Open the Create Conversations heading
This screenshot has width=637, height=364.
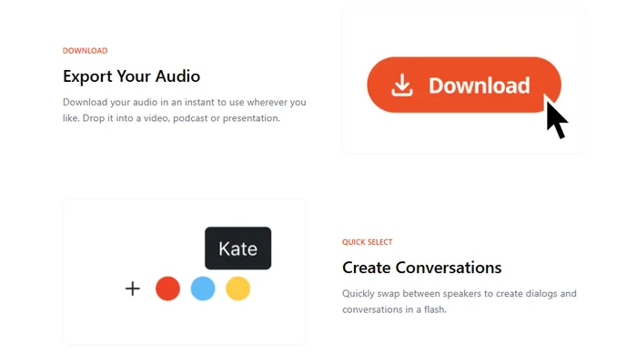tap(421, 268)
